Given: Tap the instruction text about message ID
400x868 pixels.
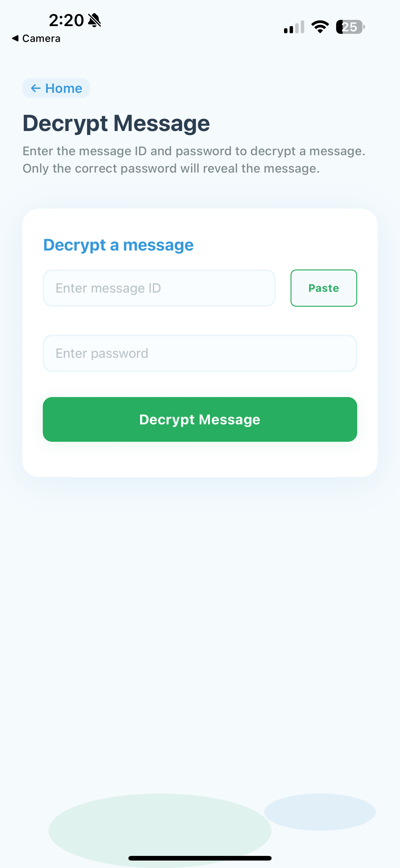Looking at the screenshot, I should coord(194,160).
